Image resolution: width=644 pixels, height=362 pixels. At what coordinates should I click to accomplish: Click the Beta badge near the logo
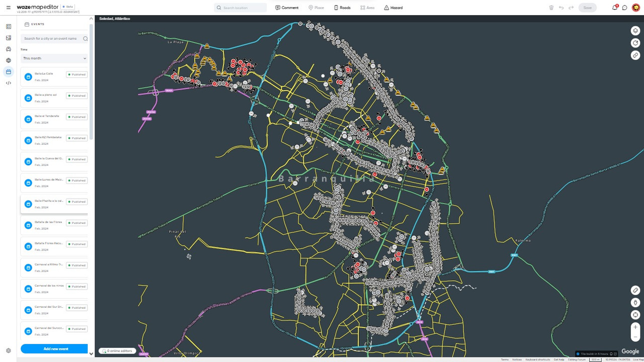(68, 7)
